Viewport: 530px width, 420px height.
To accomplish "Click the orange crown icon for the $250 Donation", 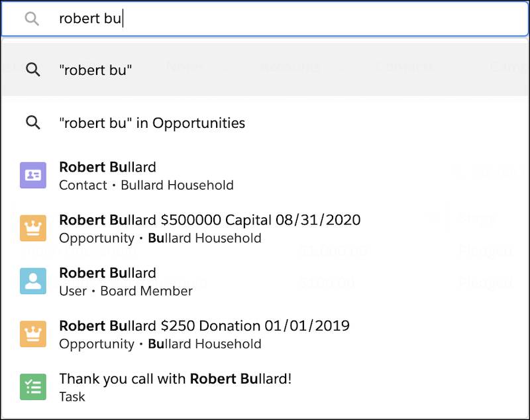I will click(x=33, y=334).
